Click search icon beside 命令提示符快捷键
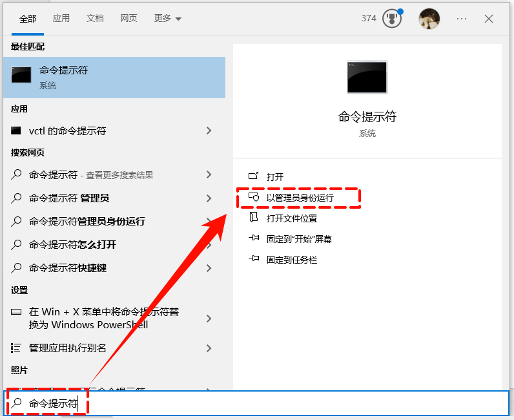This screenshot has height=420, width=514. tap(16, 268)
